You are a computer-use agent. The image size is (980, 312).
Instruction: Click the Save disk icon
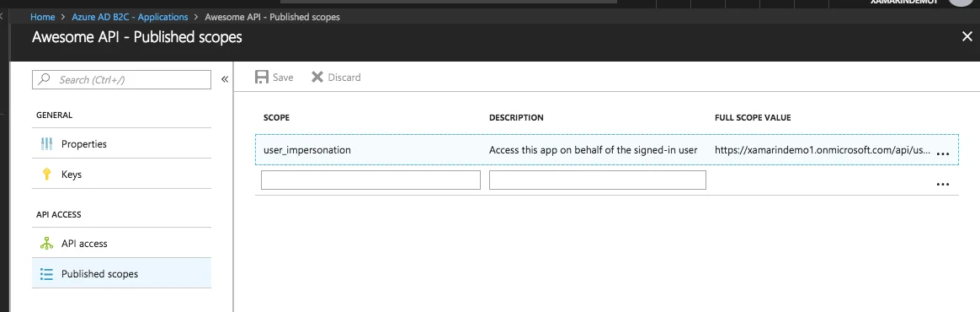(261, 77)
